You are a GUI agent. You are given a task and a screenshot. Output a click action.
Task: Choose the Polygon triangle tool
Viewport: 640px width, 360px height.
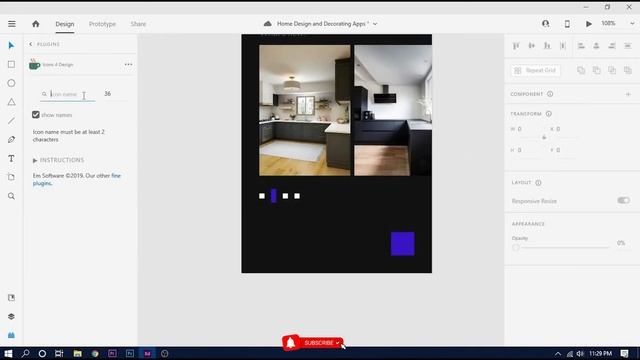pos(11,102)
